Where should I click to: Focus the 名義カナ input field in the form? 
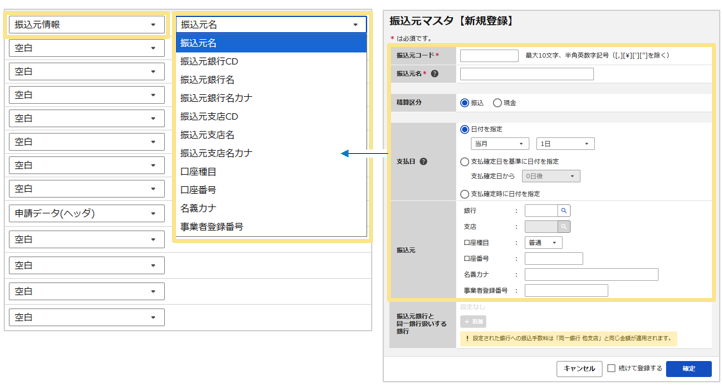pos(592,275)
